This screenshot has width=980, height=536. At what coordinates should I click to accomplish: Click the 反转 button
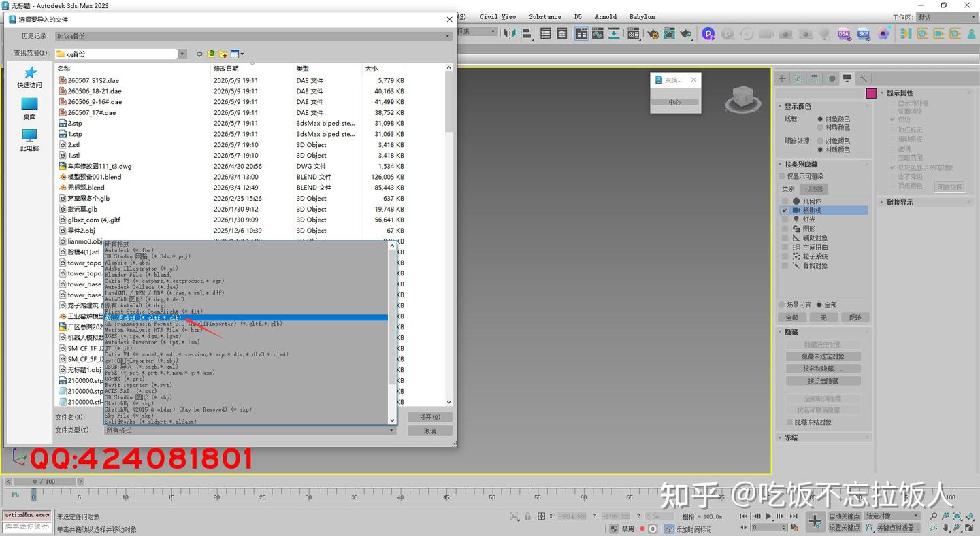pos(855,318)
